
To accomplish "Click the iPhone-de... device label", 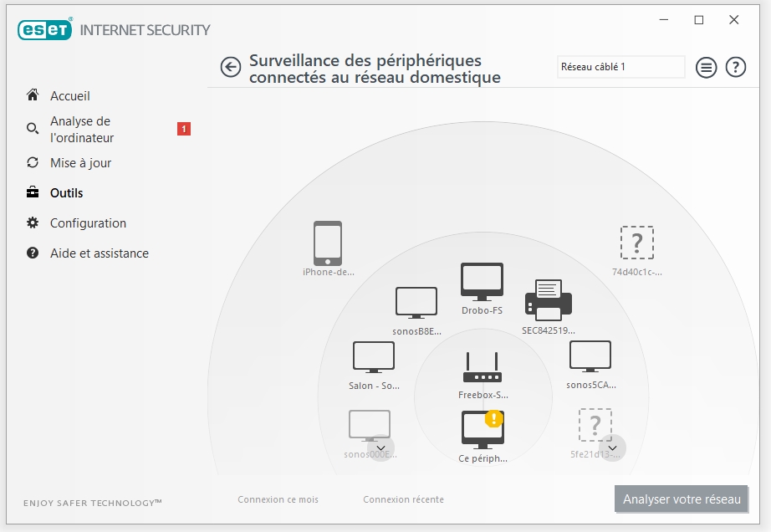I will (329, 272).
